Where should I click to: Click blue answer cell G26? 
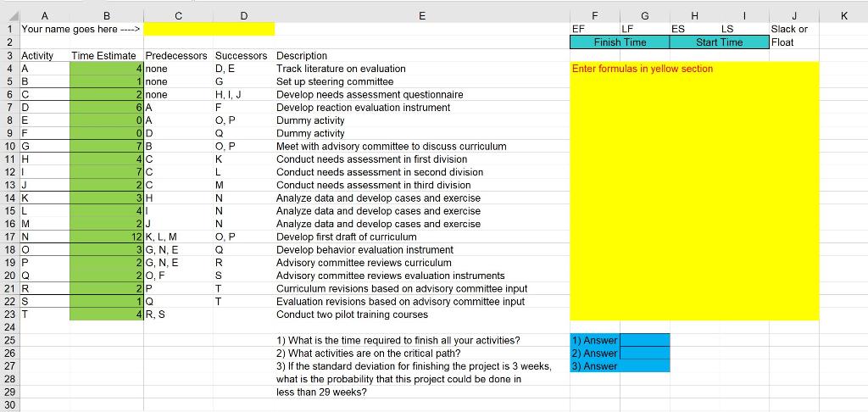[x=645, y=354]
